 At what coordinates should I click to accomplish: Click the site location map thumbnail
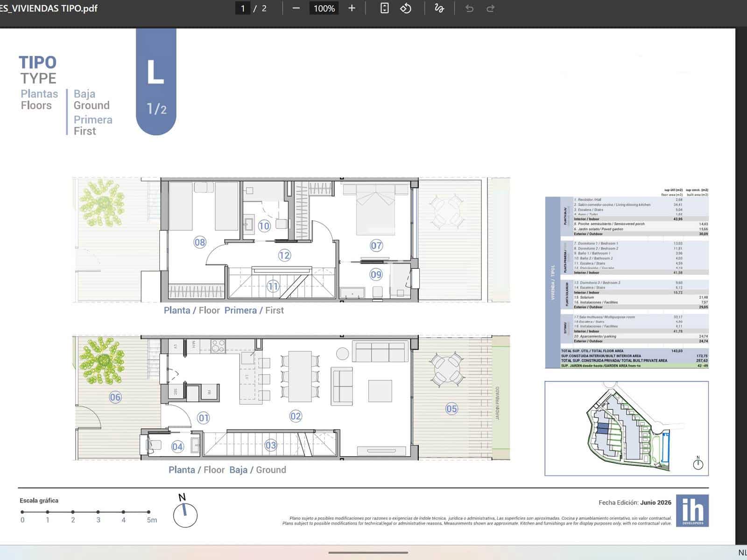point(627,428)
